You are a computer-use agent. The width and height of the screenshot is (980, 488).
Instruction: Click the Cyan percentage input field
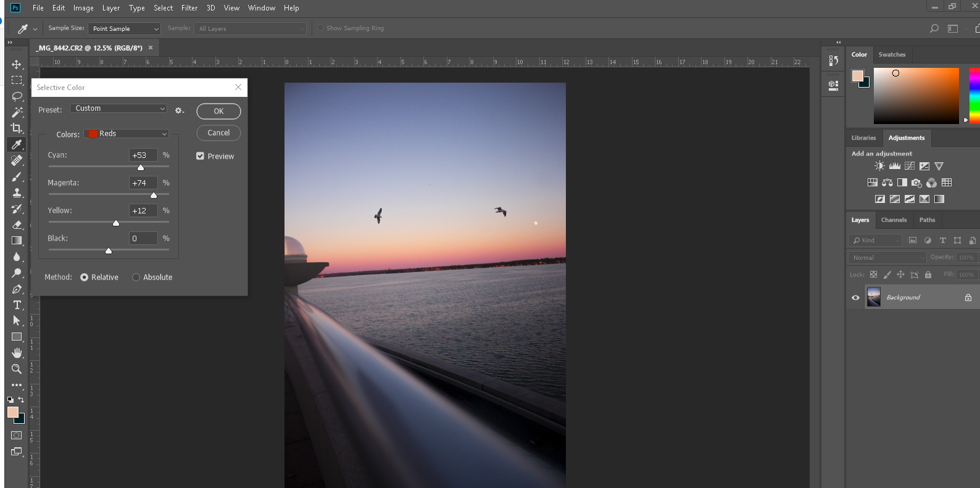pos(143,155)
